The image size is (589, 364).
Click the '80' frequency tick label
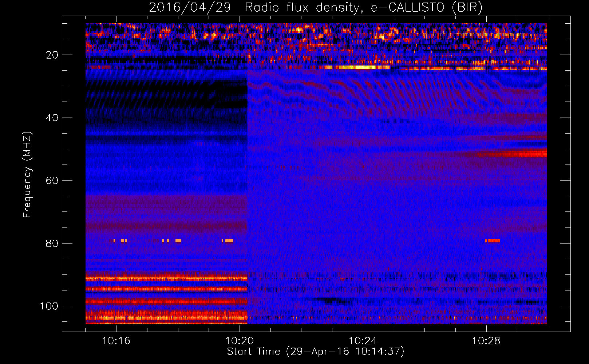52,244
